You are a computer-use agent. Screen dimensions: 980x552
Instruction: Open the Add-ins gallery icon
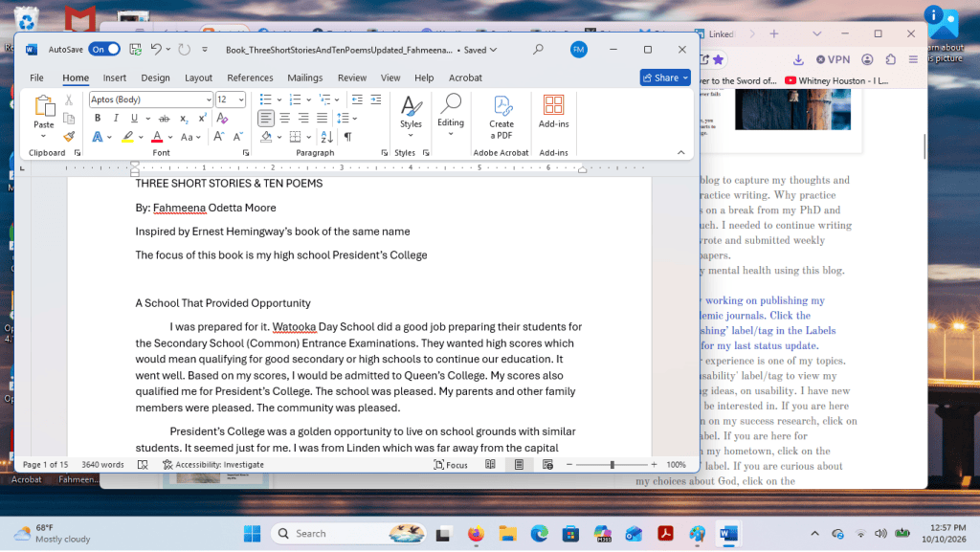click(554, 111)
